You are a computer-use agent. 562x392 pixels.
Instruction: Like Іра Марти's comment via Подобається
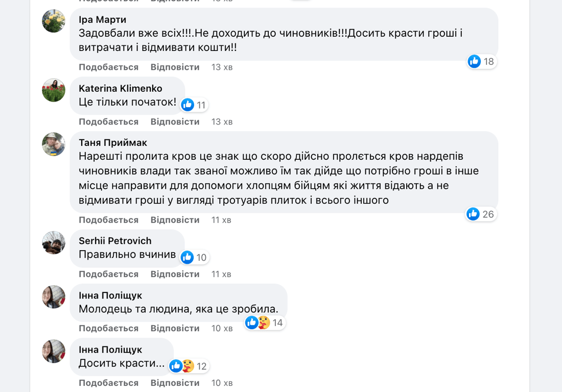(108, 67)
